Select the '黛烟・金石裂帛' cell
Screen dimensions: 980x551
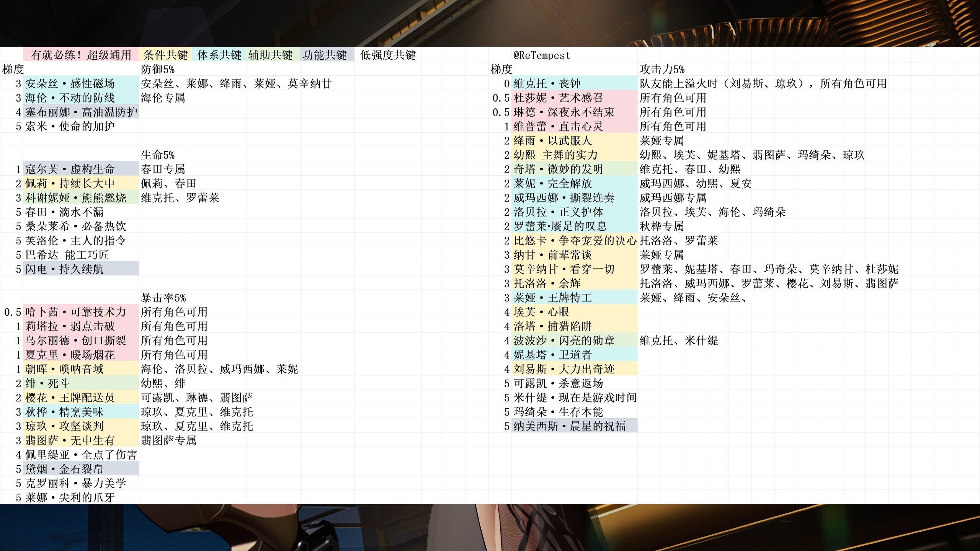click(64, 469)
